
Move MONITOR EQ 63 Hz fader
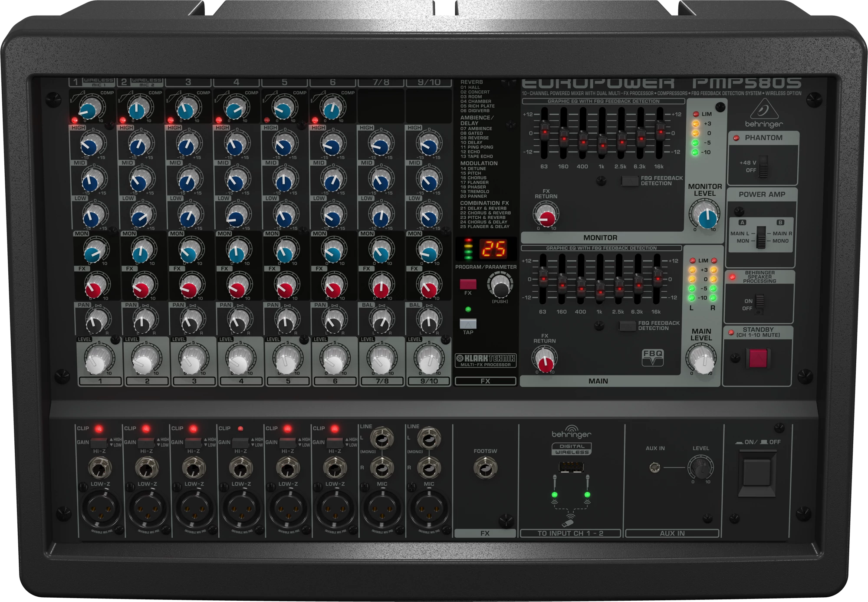(544, 130)
